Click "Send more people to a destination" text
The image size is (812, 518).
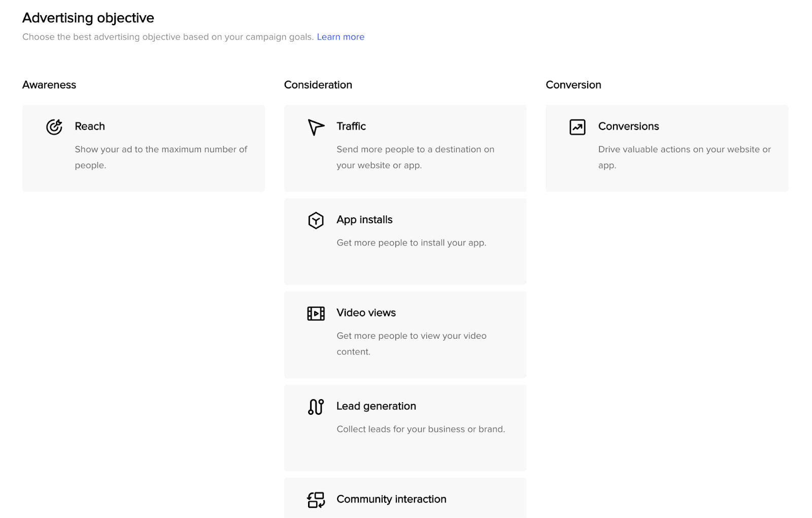(415, 150)
